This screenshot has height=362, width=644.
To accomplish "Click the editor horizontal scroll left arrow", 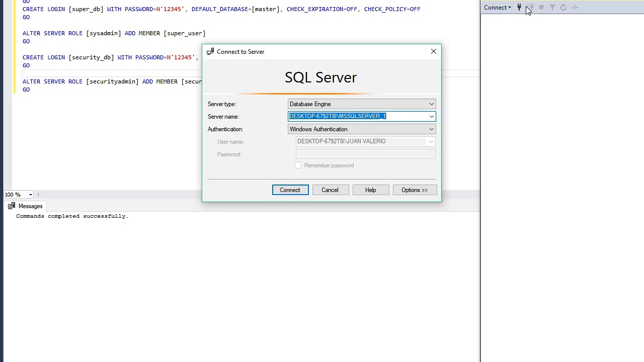I will point(38,195).
